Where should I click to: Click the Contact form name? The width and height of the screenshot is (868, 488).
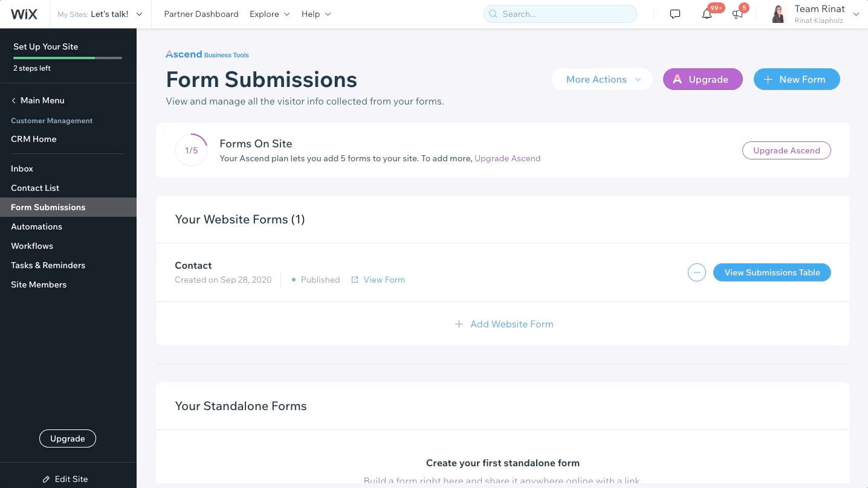pos(193,265)
